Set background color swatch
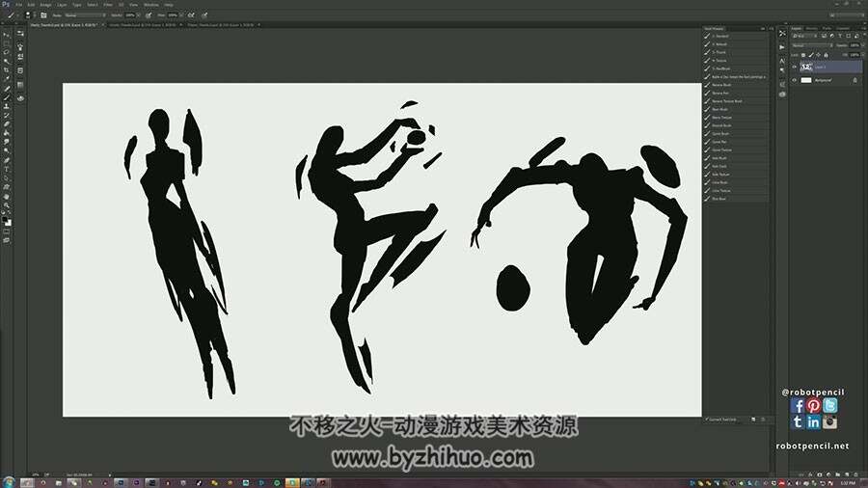The width and height of the screenshot is (868, 488). tap(9, 224)
